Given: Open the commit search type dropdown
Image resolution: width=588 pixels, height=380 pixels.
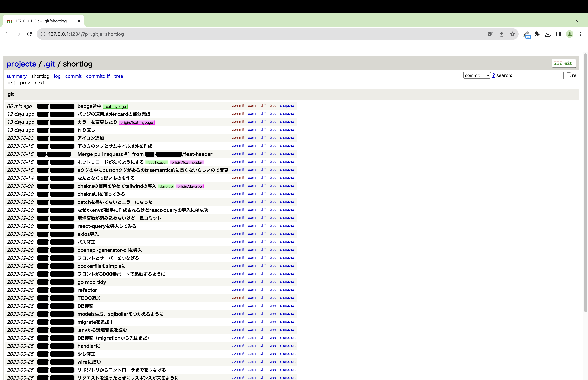Looking at the screenshot, I should click(x=476, y=75).
